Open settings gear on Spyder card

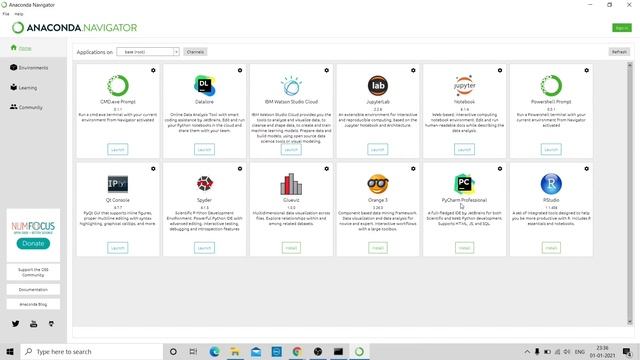pyautogui.click(x=240, y=169)
